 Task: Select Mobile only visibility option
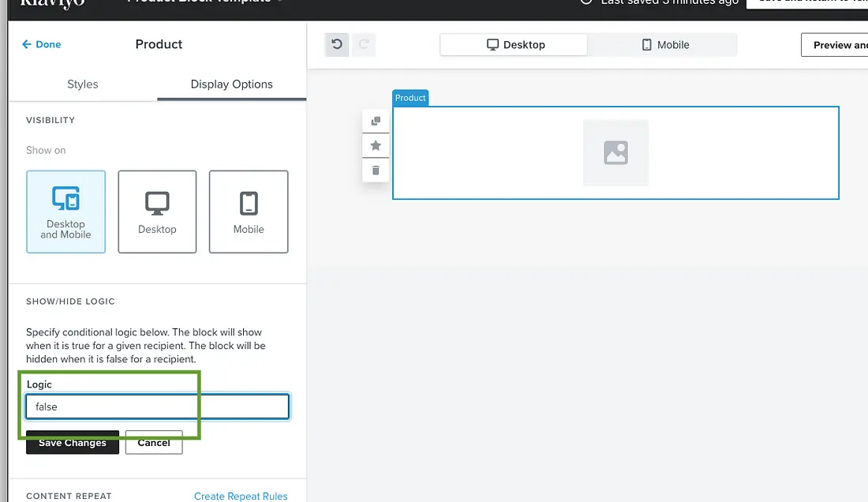click(x=249, y=212)
